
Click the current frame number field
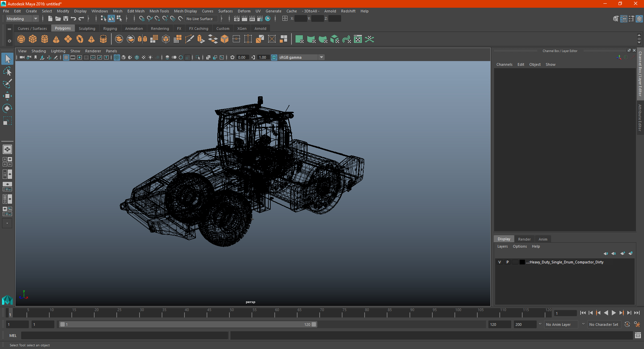(566, 313)
